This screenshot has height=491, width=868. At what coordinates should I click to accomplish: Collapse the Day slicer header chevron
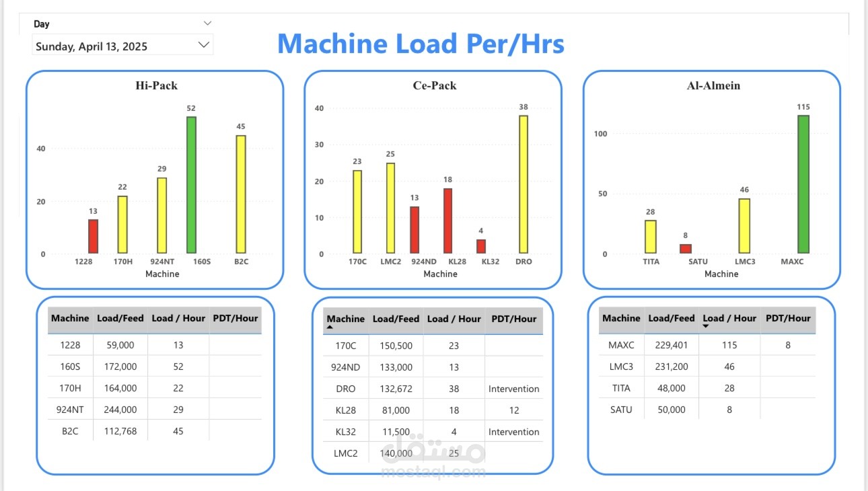click(x=207, y=23)
